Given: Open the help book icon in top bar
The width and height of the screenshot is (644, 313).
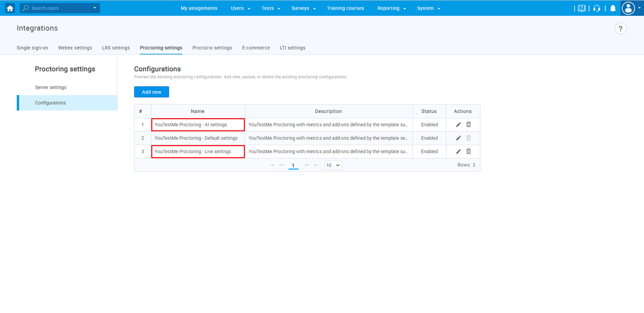Looking at the screenshot, I should click(582, 8).
